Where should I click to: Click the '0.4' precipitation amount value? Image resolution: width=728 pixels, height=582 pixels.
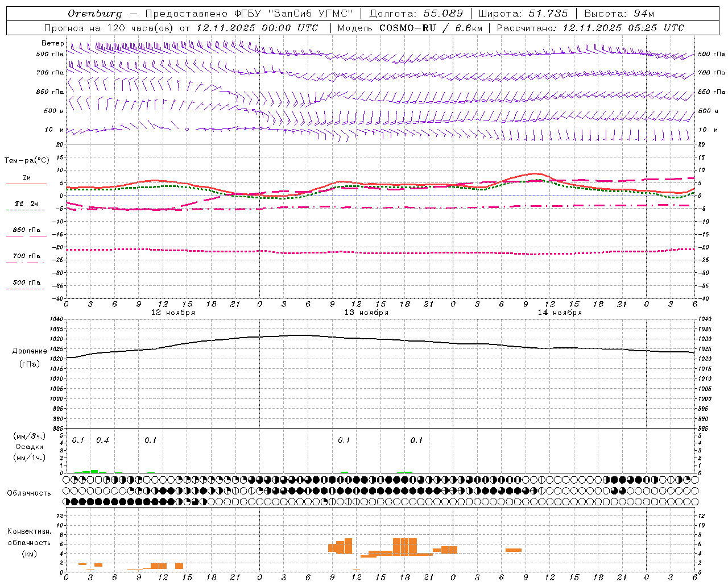click(102, 440)
